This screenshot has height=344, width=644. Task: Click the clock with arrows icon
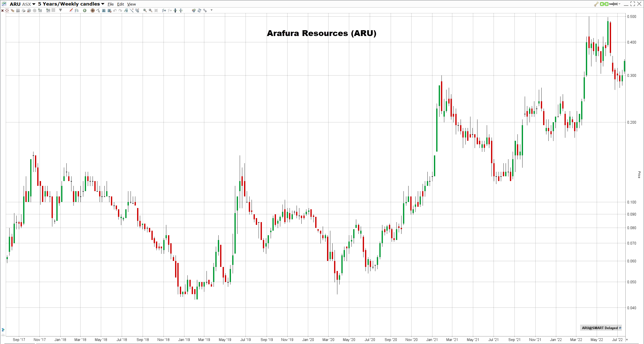point(29,11)
